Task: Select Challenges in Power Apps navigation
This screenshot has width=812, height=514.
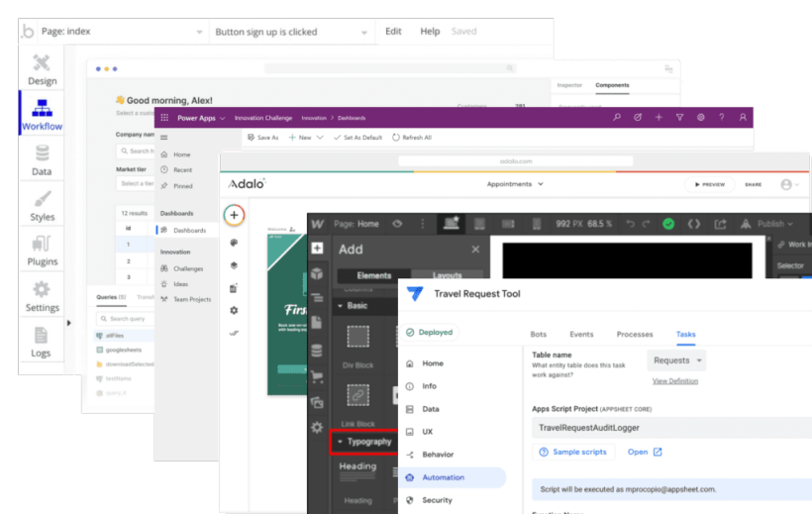Action: pyautogui.click(x=182, y=268)
